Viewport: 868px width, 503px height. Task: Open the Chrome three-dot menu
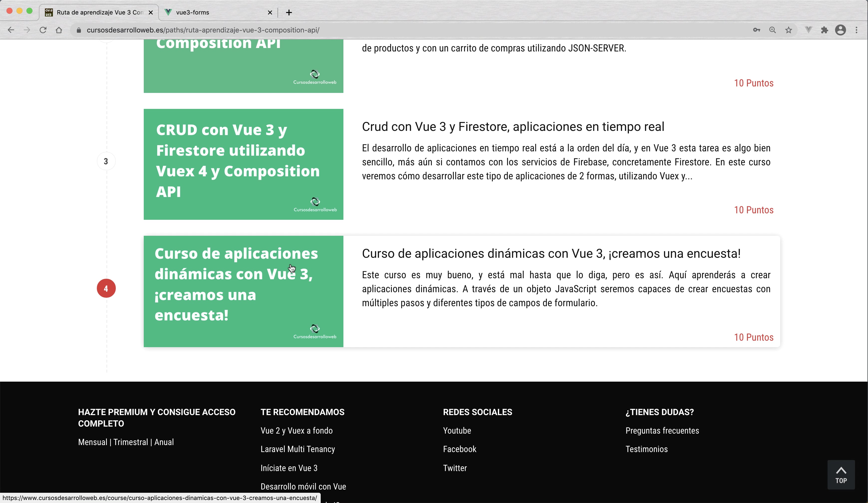tap(857, 30)
